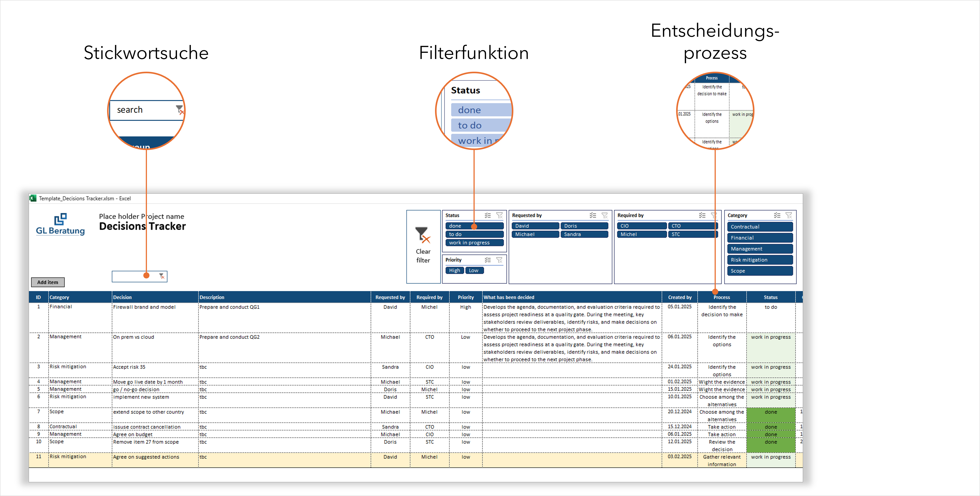Select 'Prepare and conduct QG2' description cell
The height and width of the screenshot is (496, 980).
click(x=285, y=348)
